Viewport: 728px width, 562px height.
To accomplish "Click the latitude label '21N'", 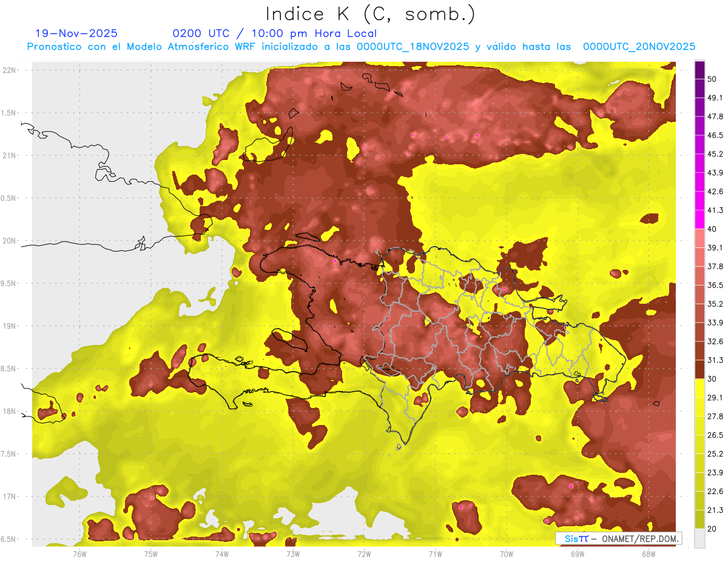I will pyautogui.click(x=9, y=155).
